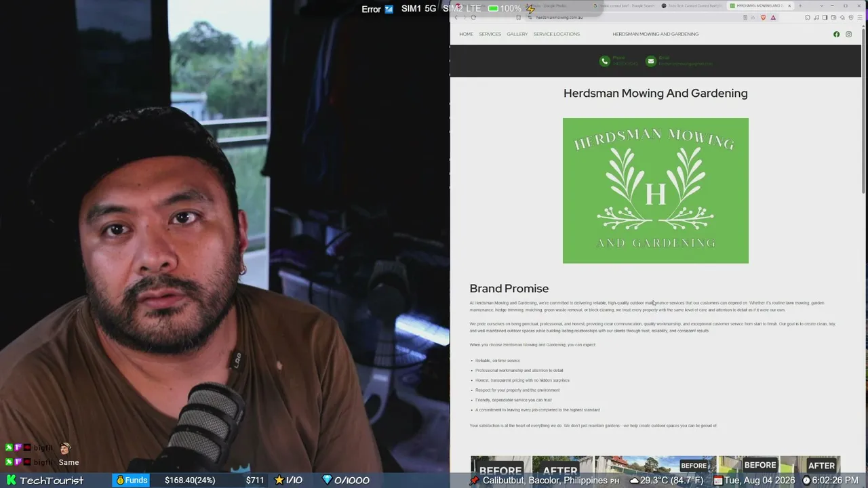
Task: Click the chat message 'Same'
Action: pyautogui.click(x=68, y=462)
